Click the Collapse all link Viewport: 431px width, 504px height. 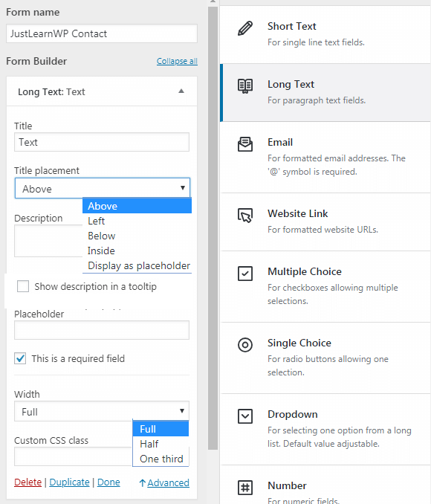click(x=177, y=61)
